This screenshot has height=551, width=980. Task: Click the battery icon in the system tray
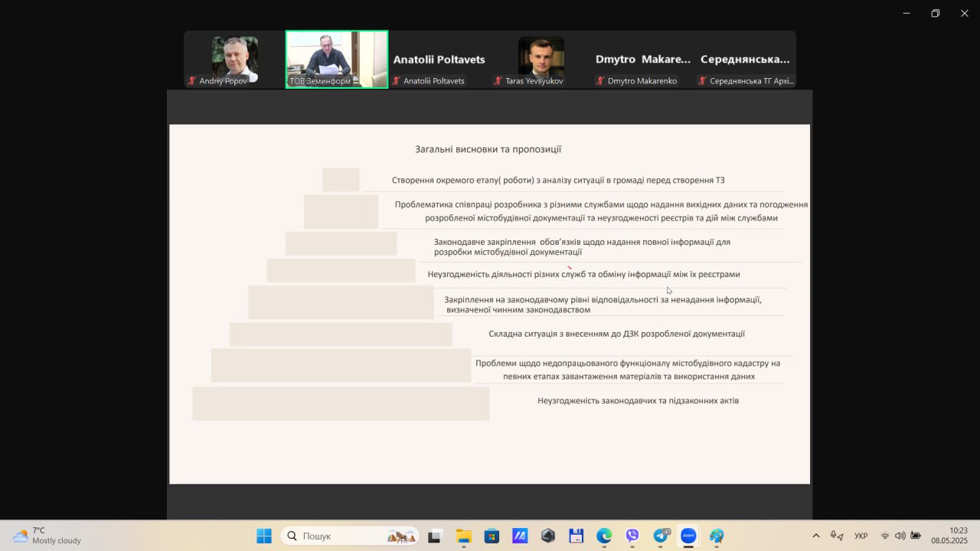click(x=915, y=536)
